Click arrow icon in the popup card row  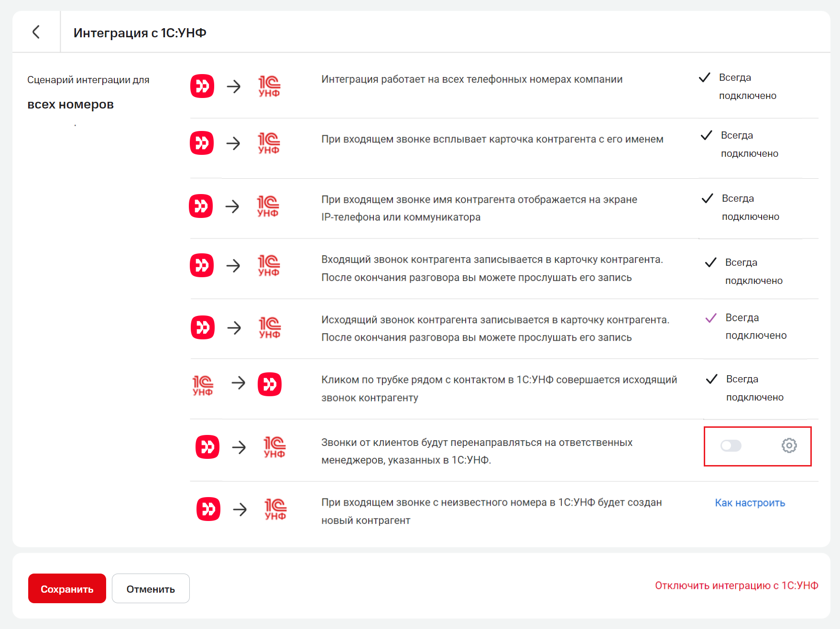[233, 143]
